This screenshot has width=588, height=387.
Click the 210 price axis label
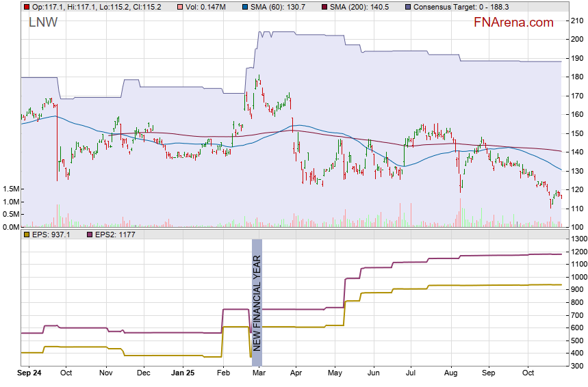(577, 21)
